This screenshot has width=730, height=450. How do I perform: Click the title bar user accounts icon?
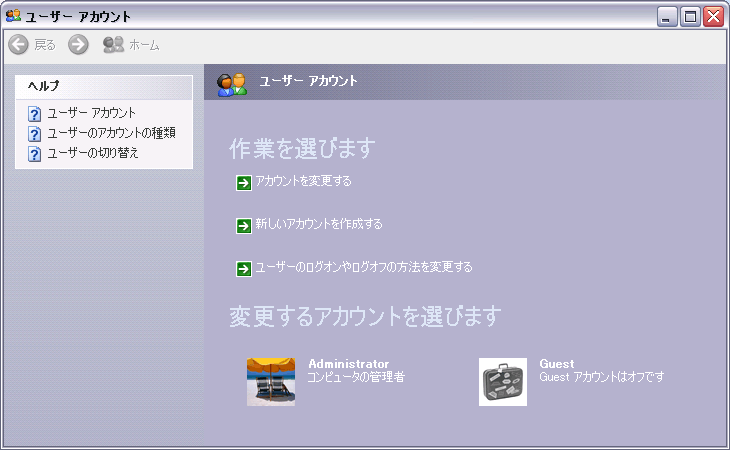pyautogui.click(x=14, y=16)
